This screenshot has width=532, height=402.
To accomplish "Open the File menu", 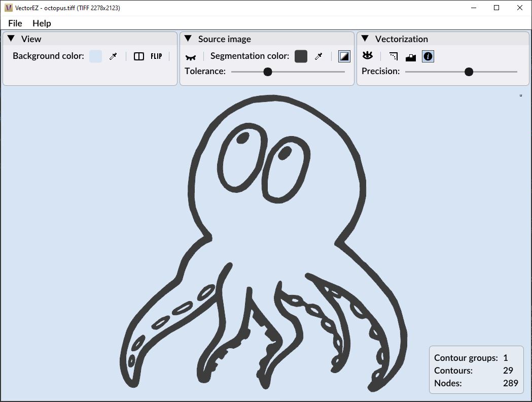I will (x=15, y=23).
